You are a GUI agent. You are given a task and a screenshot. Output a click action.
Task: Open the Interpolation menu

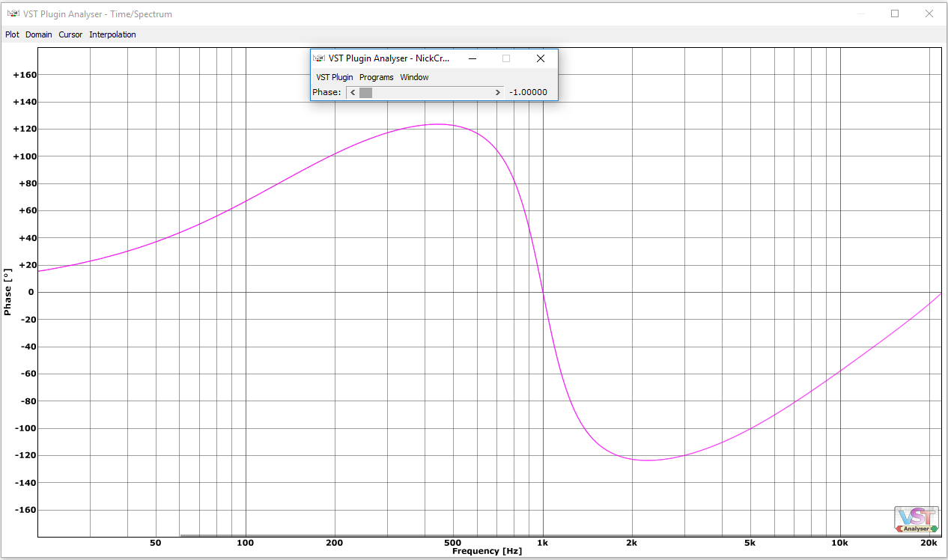pyautogui.click(x=112, y=34)
